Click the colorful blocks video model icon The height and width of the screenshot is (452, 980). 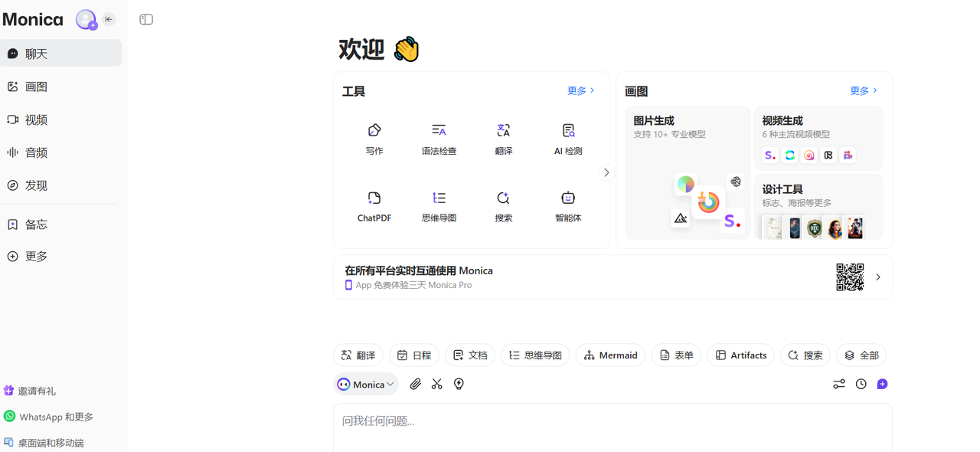click(x=848, y=155)
